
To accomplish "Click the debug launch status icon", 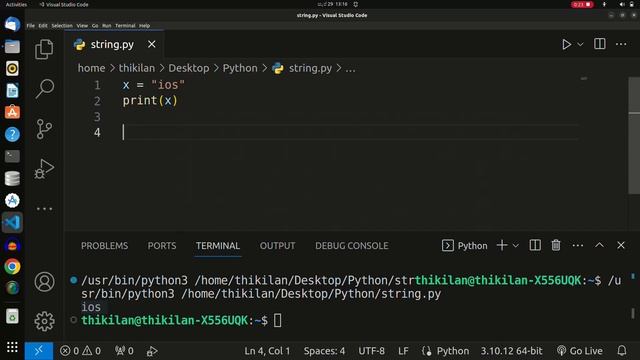I will click(152, 351).
